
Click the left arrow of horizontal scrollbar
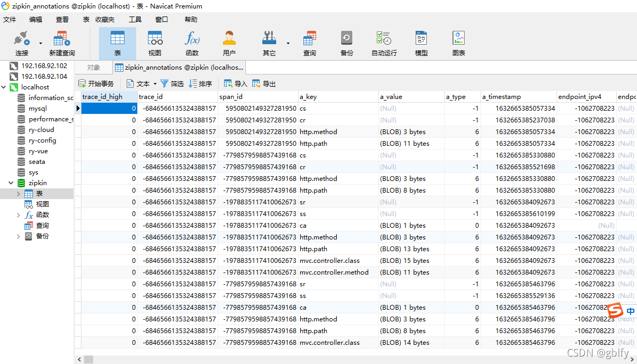point(79,360)
